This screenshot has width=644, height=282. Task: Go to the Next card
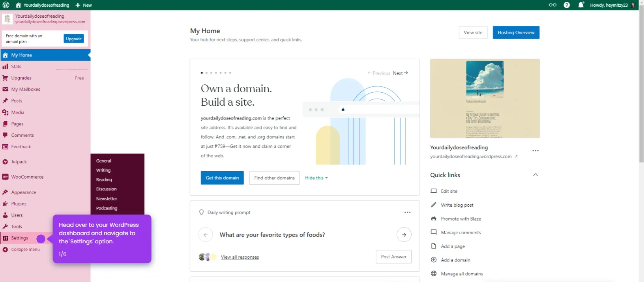click(x=401, y=73)
